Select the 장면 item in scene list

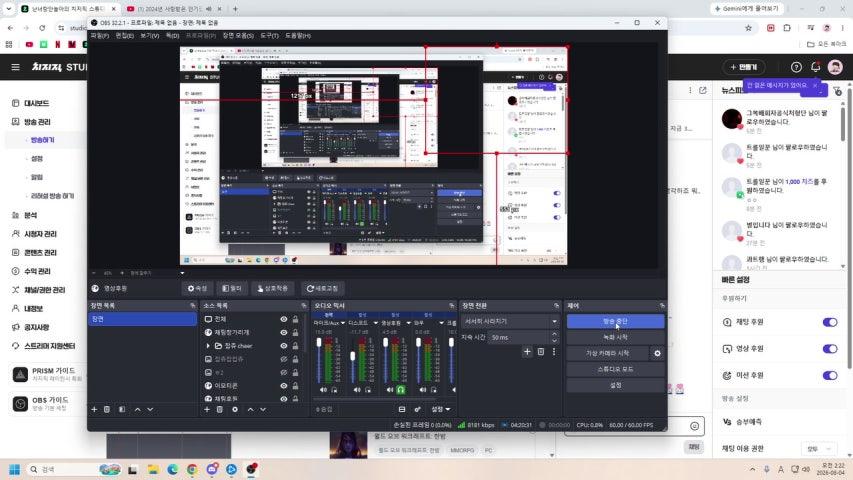(x=143, y=319)
